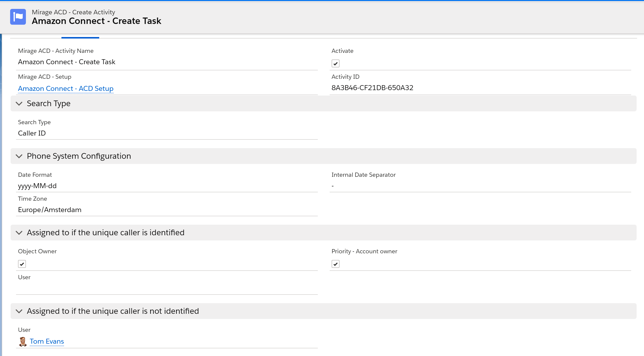
Task: Click the 'Object Owner' field label
Action: click(x=37, y=251)
